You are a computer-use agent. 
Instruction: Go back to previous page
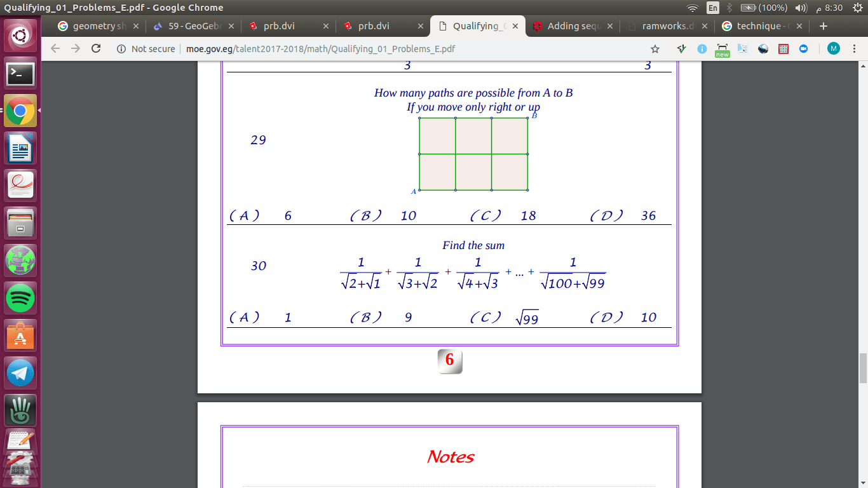pyautogui.click(x=55, y=48)
